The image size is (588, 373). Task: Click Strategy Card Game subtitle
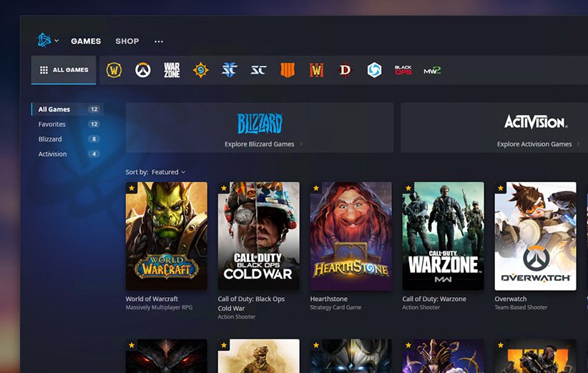(335, 307)
